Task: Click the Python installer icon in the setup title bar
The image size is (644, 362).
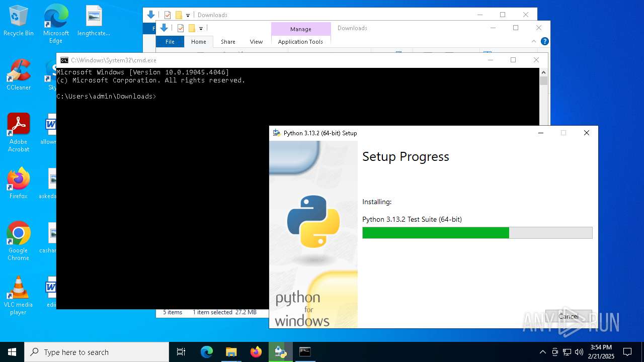Action: point(277,133)
